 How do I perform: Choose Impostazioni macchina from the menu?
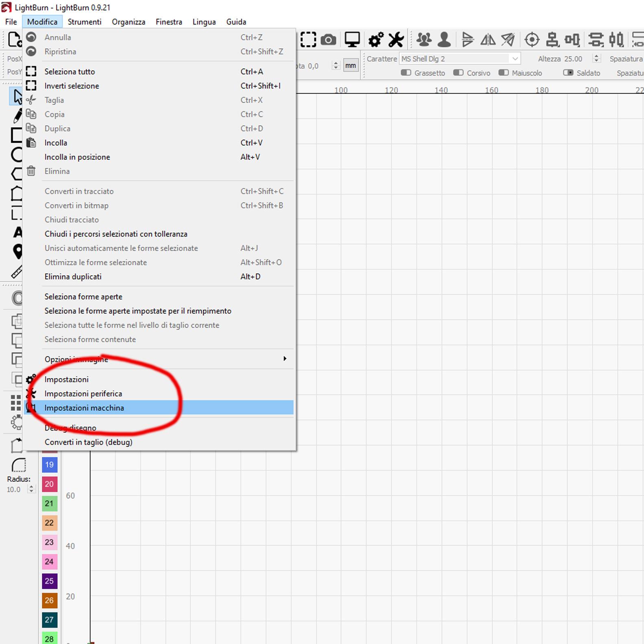[159, 408]
